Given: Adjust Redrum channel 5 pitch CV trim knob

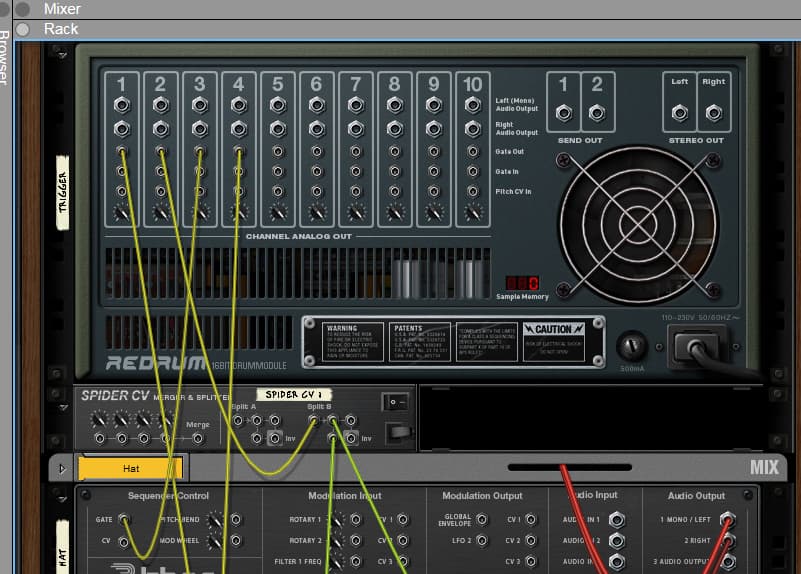Looking at the screenshot, I should 278,211.
